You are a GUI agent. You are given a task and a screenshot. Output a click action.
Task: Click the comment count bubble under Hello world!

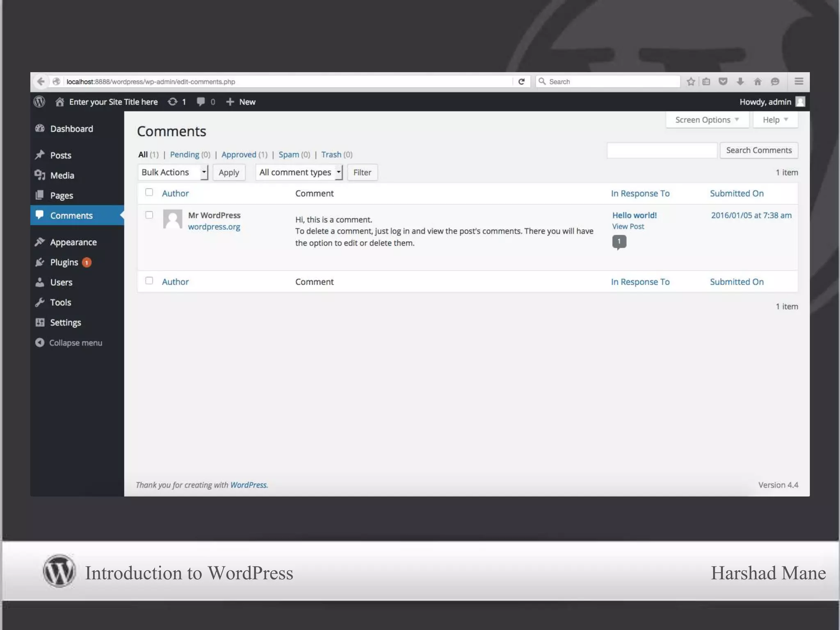619,242
